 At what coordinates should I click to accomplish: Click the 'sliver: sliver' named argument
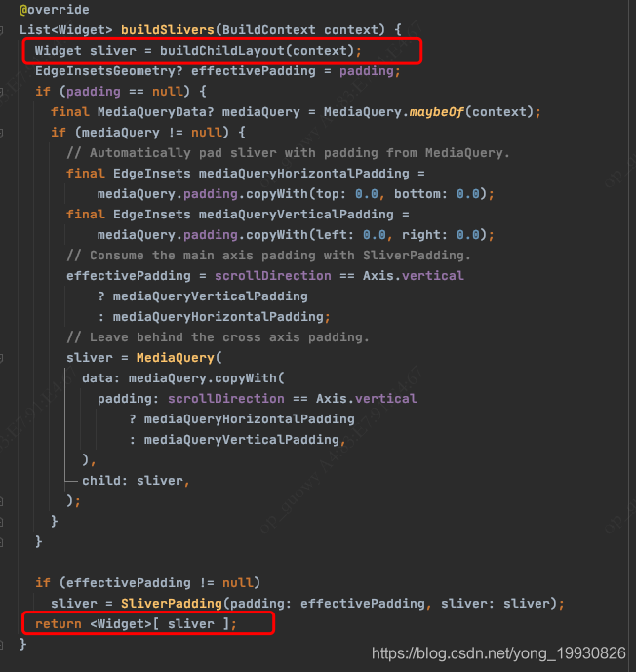click(496, 604)
